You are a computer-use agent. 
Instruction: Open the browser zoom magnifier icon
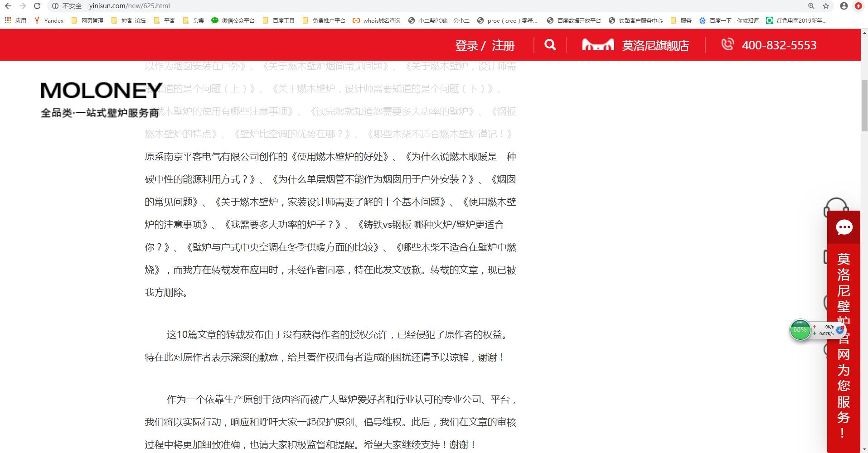coord(811,6)
